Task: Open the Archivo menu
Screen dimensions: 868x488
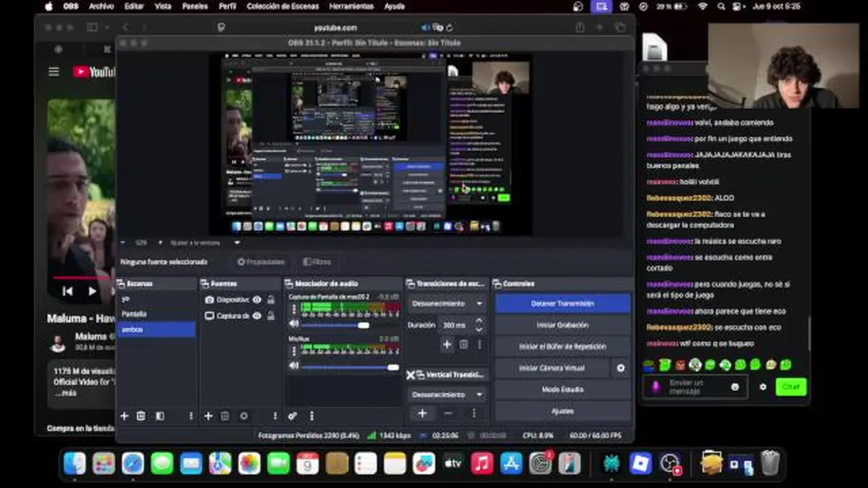Action: click(x=101, y=6)
